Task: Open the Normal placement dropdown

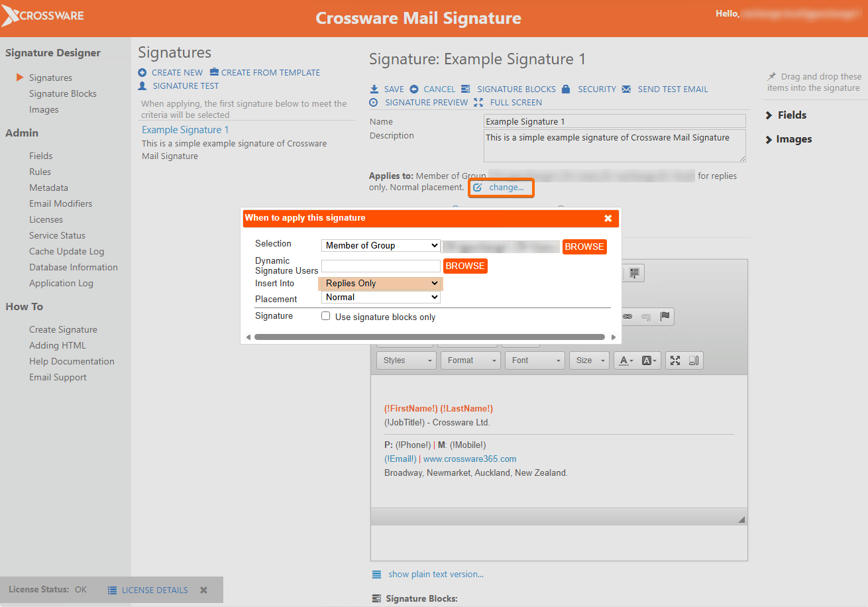Action: (380, 298)
